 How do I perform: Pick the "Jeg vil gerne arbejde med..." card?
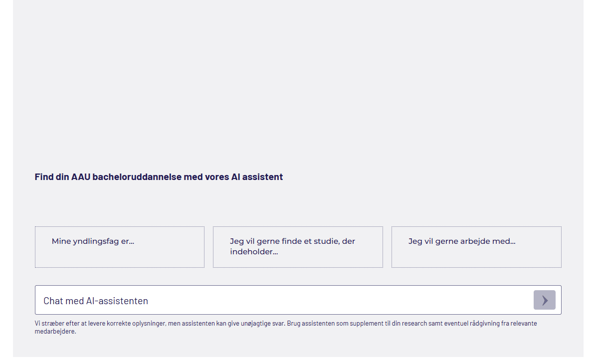[x=476, y=247]
